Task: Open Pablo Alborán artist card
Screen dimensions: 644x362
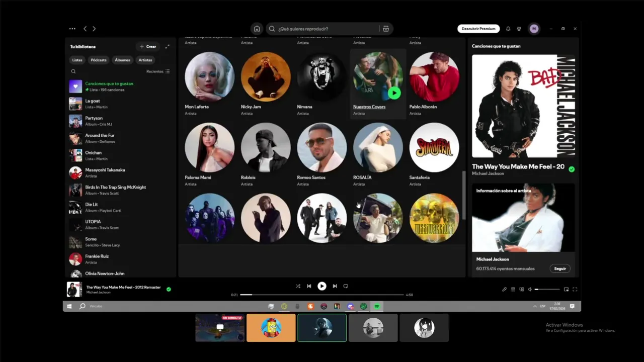Action: pyautogui.click(x=434, y=84)
